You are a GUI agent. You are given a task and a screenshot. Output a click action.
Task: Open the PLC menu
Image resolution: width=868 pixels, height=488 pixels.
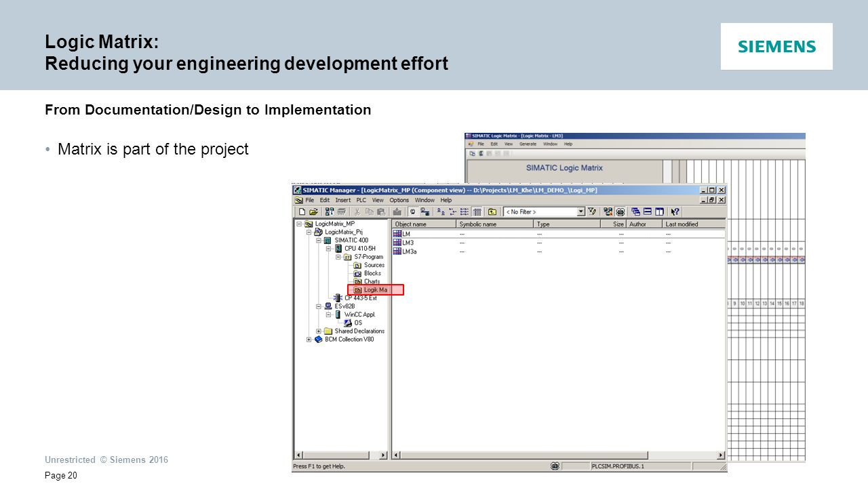tap(361, 200)
